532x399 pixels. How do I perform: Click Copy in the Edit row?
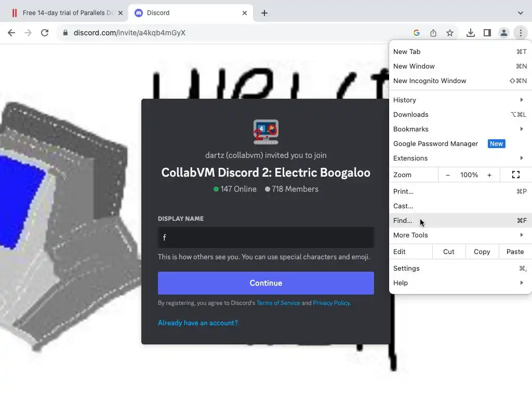(x=482, y=252)
